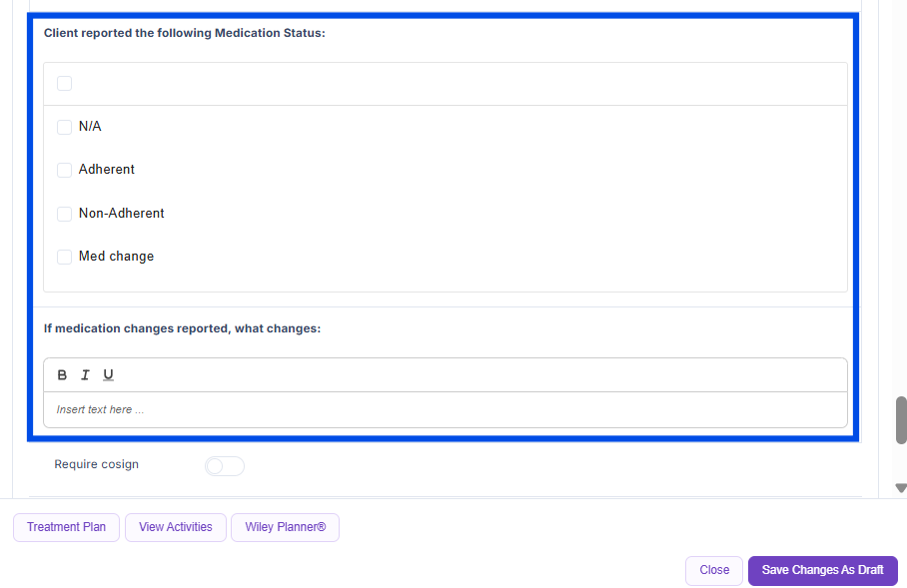Viewport: 907px width, 588px height.
Task: Enable the Require cosign switch
Action: [x=224, y=466]
